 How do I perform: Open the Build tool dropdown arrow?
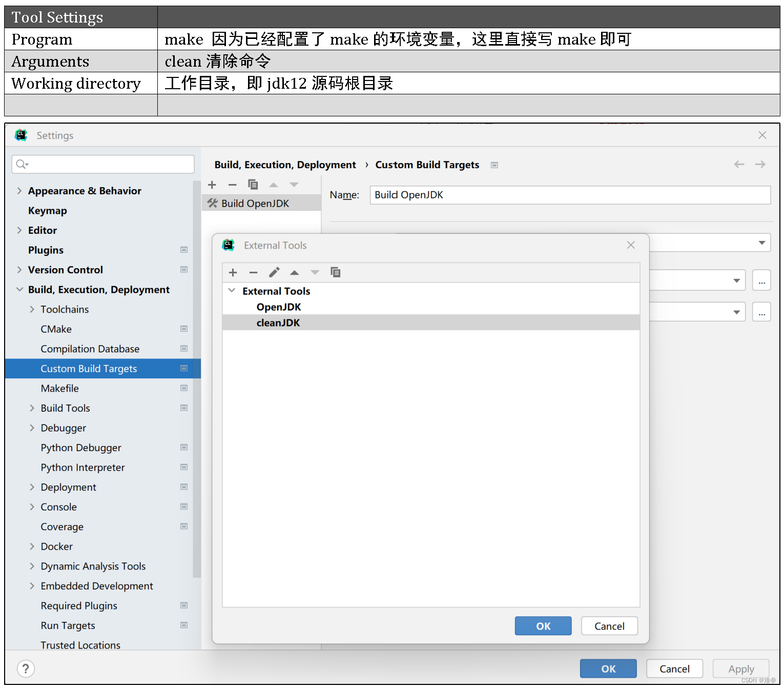coord(736,280)
